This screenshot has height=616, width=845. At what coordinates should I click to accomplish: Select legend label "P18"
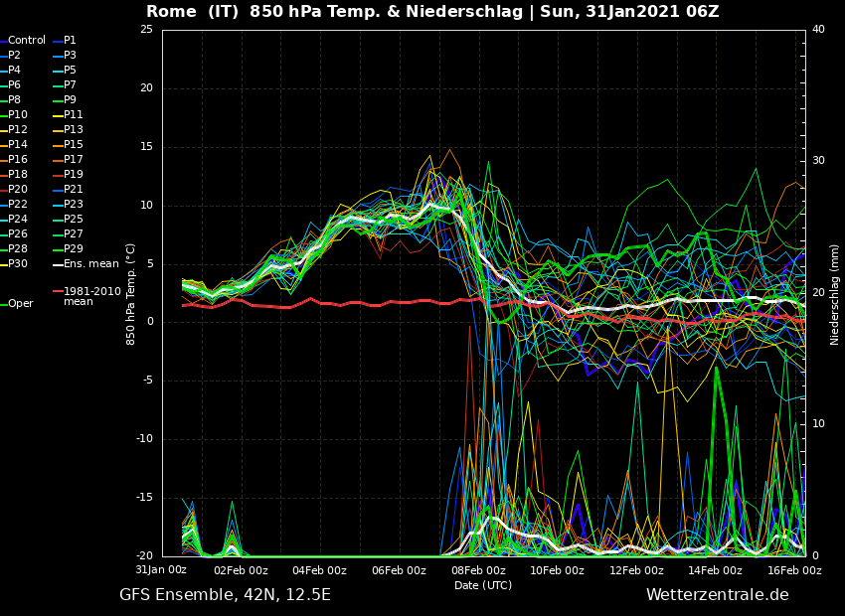click(17, 175)
